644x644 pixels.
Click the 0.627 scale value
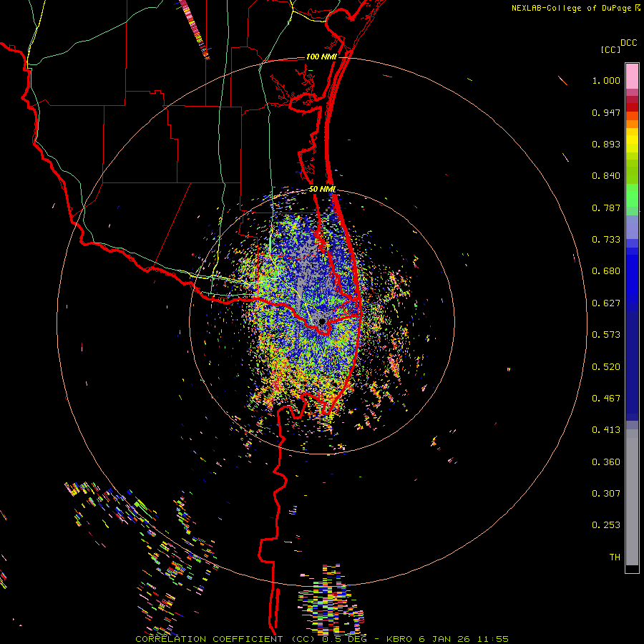click(x=606, y=303)
